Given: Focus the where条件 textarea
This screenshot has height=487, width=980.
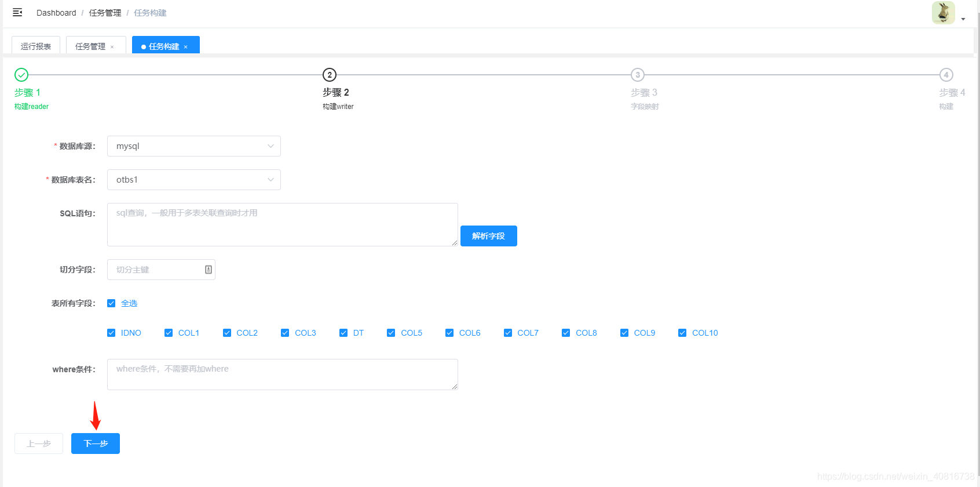Looking at the screenshot, I should (283, 375).
